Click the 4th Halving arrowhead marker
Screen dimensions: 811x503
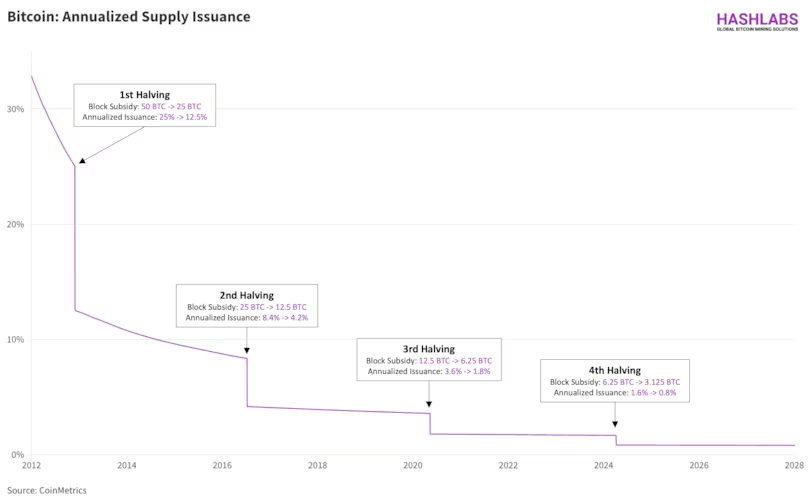coord(615,424)
